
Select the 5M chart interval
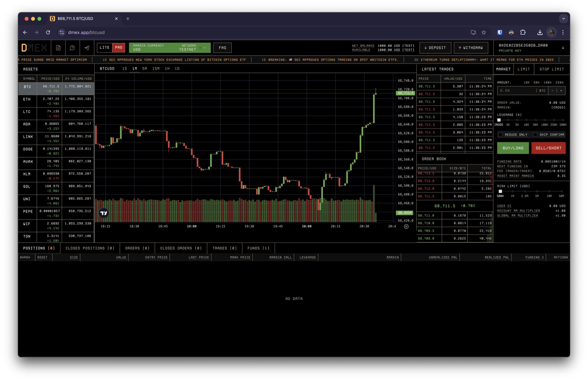(145, 69)
